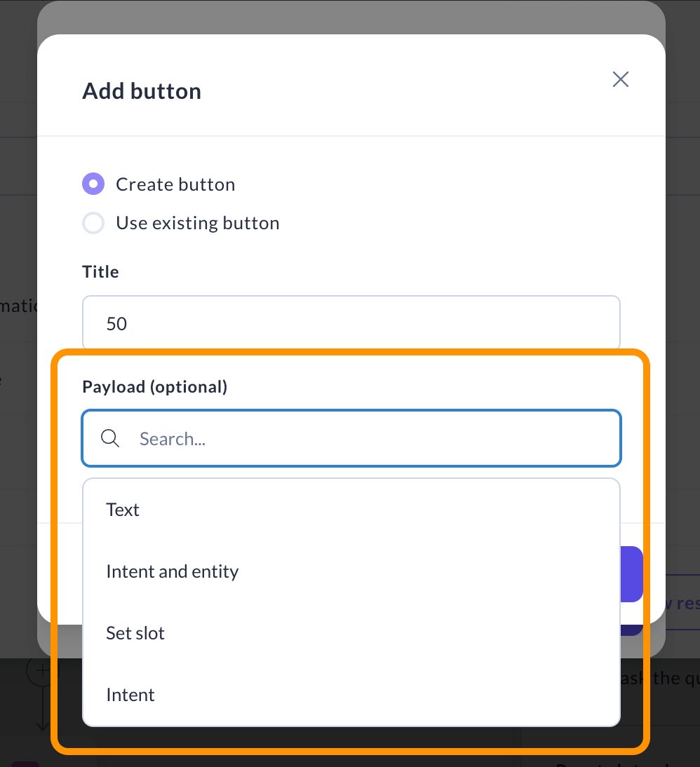Screen dimensions: 700x767
Task: Pick the Intent and entity payload option
Action: [173, 571]
